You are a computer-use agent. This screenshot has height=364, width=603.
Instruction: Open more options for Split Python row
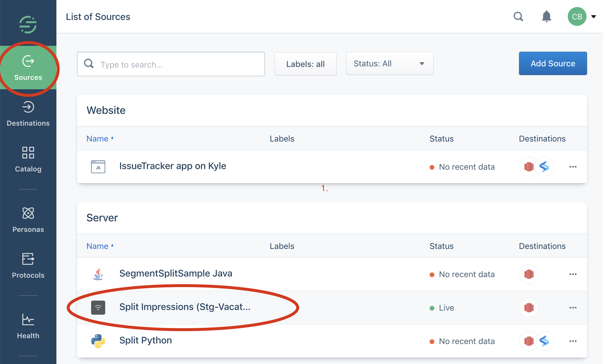pos(573,341)
